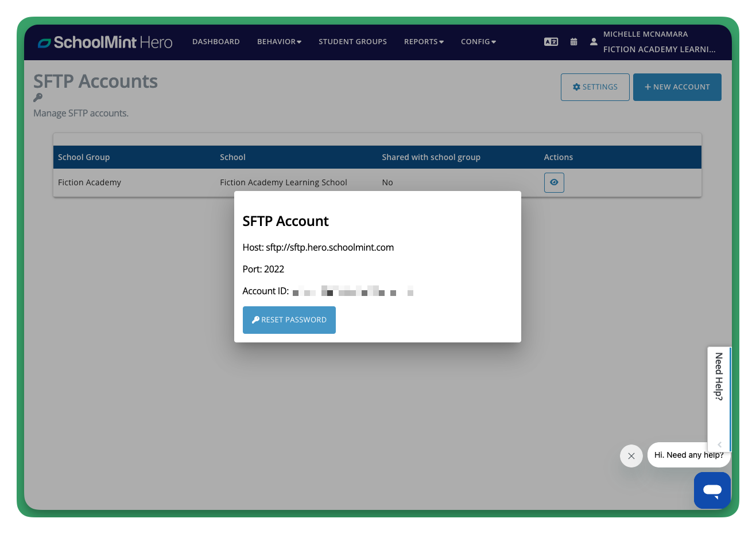
Task: Expand the Reports dropdown menu
Action: 424,42
